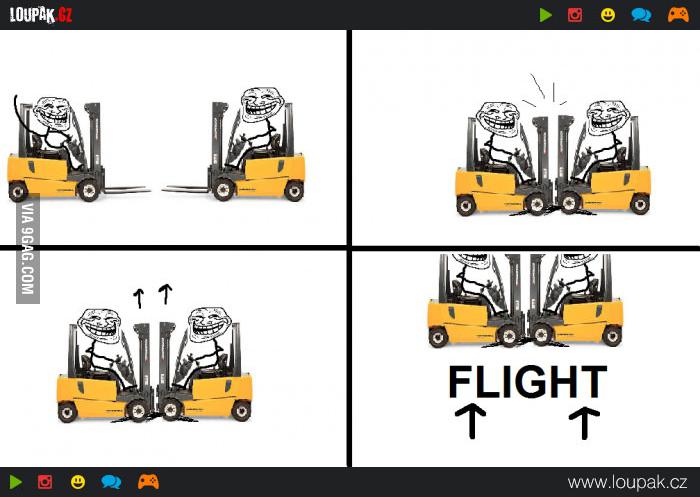Click the orange gamepad icon in footer
This screenshot has height=497, width=700.
coord(148,481)
